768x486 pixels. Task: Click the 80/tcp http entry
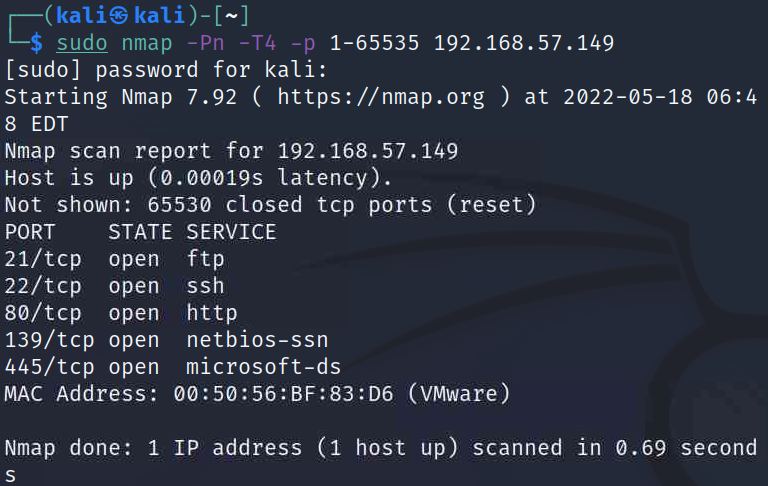tap(121, 313)
